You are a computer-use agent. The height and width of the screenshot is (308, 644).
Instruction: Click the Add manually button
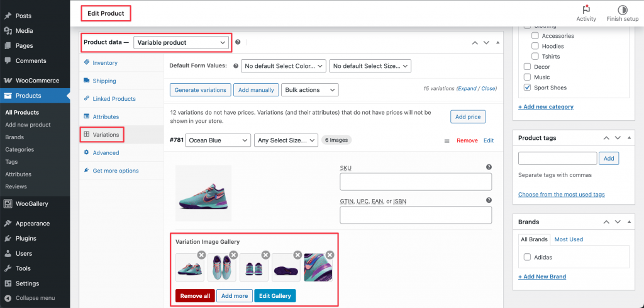pyautogui.click(x=257, y=89)
